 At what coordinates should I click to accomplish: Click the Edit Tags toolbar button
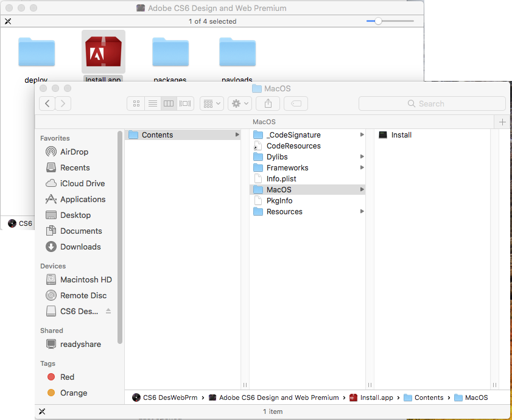point(296,103)
